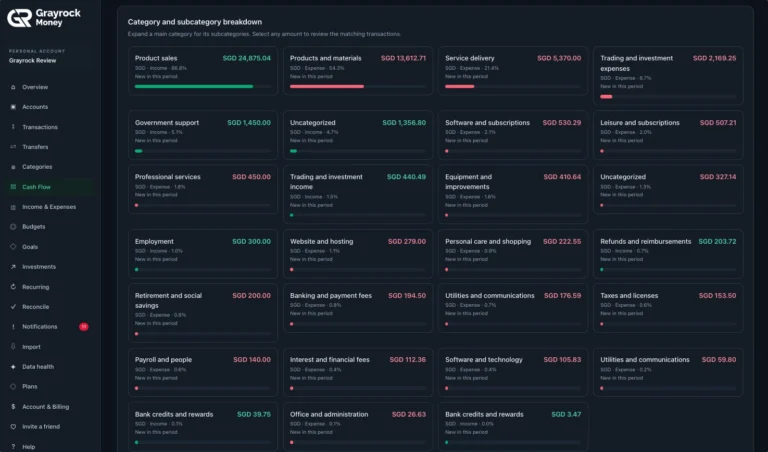Open the Overview page
This screenshot has width=768, height=452.
[35, 87]
